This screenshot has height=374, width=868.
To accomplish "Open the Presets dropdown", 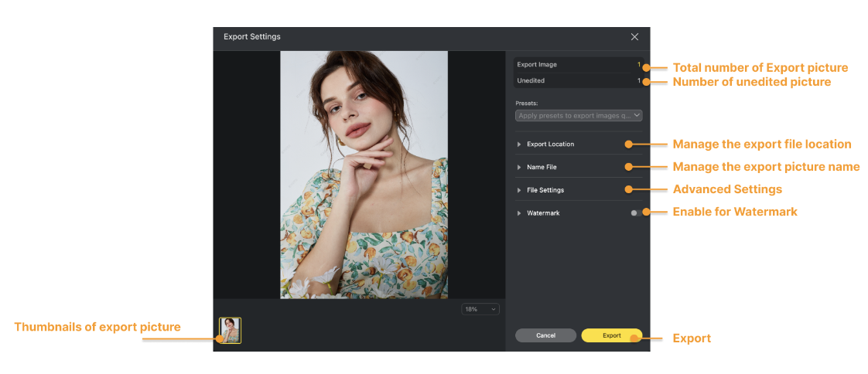I will [579, 116].
